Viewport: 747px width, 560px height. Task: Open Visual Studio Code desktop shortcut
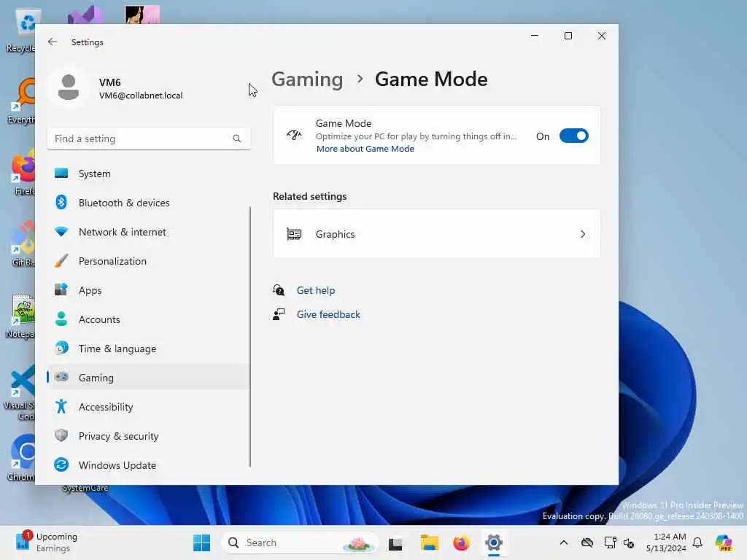click(x=20, y=392)
